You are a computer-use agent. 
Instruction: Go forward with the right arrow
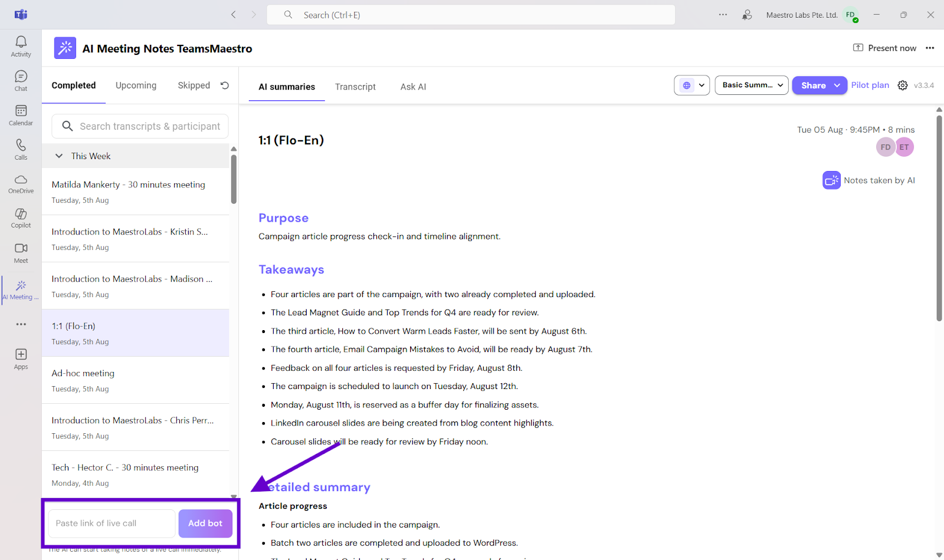(254, 15)
